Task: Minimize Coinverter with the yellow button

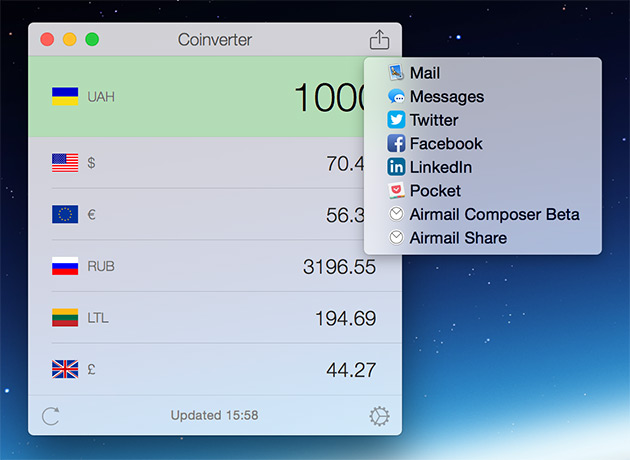Action: [x=70, y=39]
